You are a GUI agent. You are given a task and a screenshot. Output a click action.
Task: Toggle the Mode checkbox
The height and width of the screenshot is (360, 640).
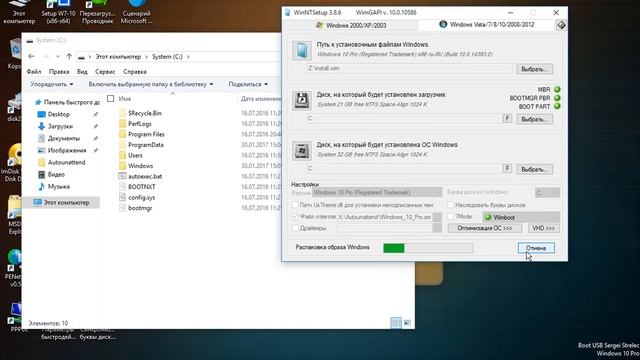[451, 216]
